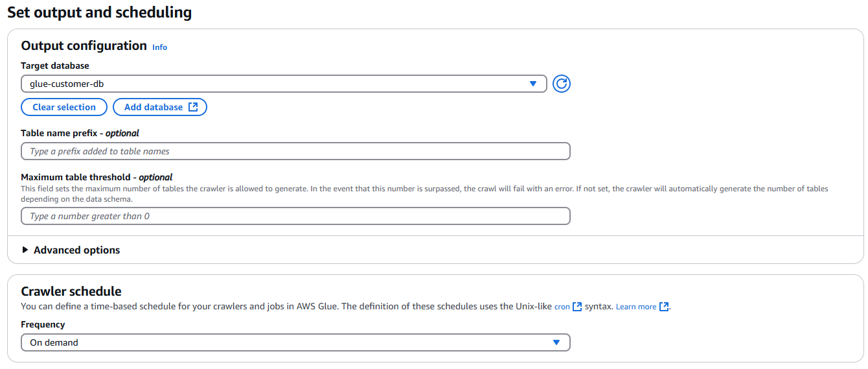Click the Frequency field label
The width and height of the screenshot is (868, 369).
coord(43,324)
